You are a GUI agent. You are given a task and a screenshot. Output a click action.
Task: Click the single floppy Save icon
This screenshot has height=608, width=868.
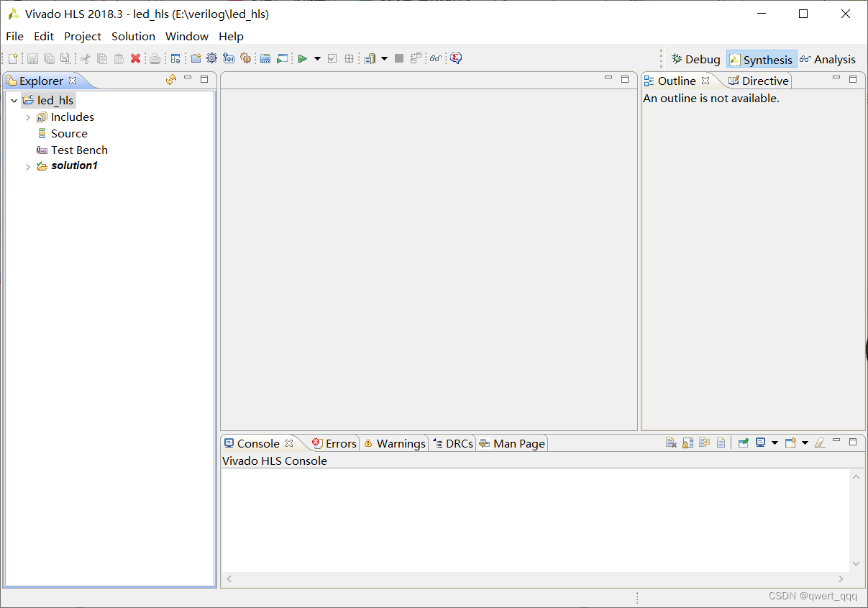point(32,58)
